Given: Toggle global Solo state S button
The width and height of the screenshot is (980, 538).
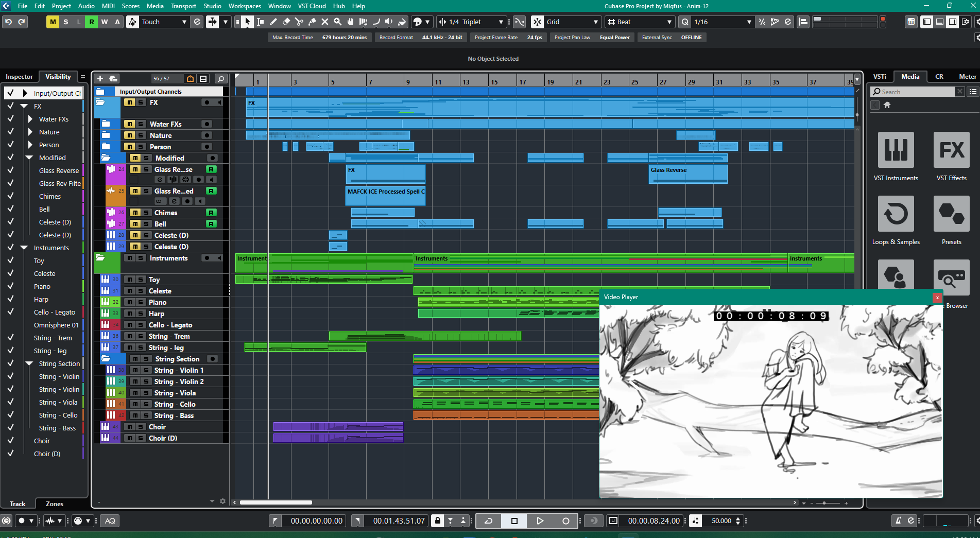Looking at the screenshot, I should click(65, 22).
